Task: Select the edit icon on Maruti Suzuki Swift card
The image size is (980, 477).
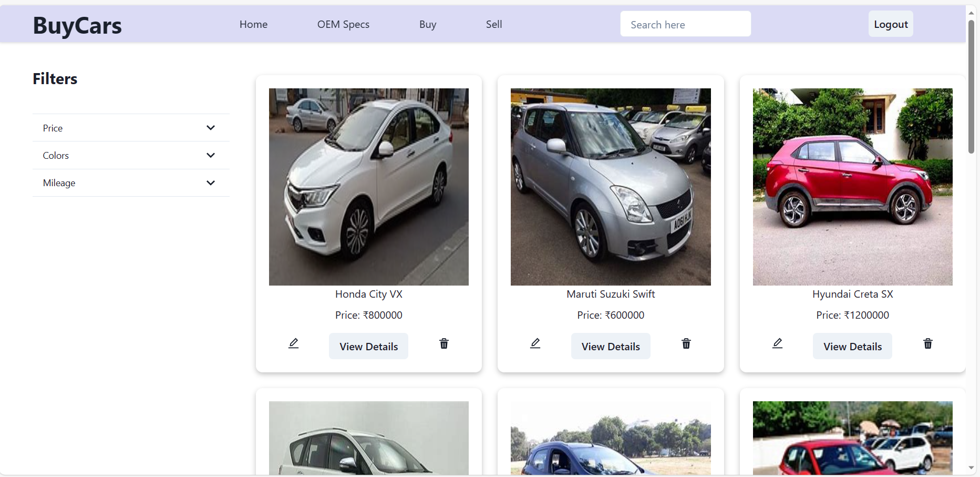Action: tap(535, 343)
